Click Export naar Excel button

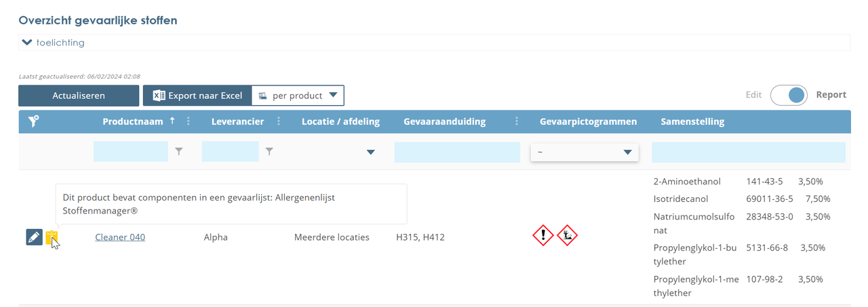(x=197, y=96)
